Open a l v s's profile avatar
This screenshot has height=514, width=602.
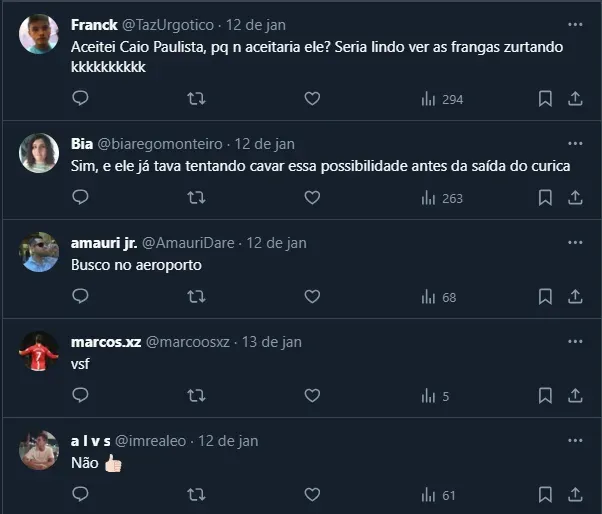pyautogui.click(x=39, y=450)
